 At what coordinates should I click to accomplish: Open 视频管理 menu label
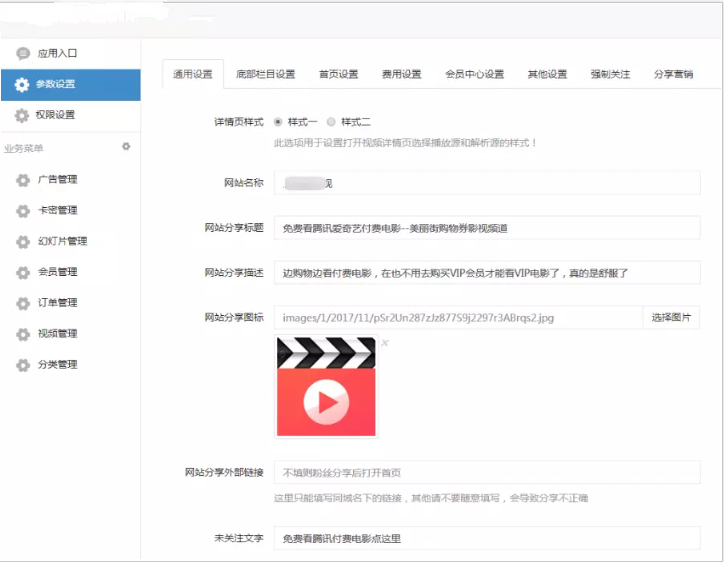pyautogui.click(x=57, y=334)
